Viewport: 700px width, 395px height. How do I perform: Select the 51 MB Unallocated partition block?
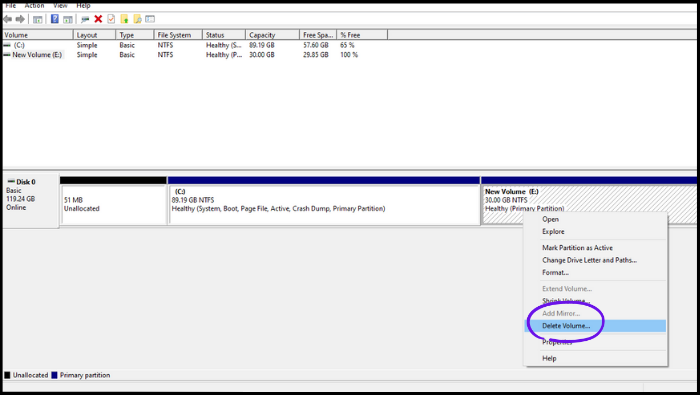[x=113, y=204]
